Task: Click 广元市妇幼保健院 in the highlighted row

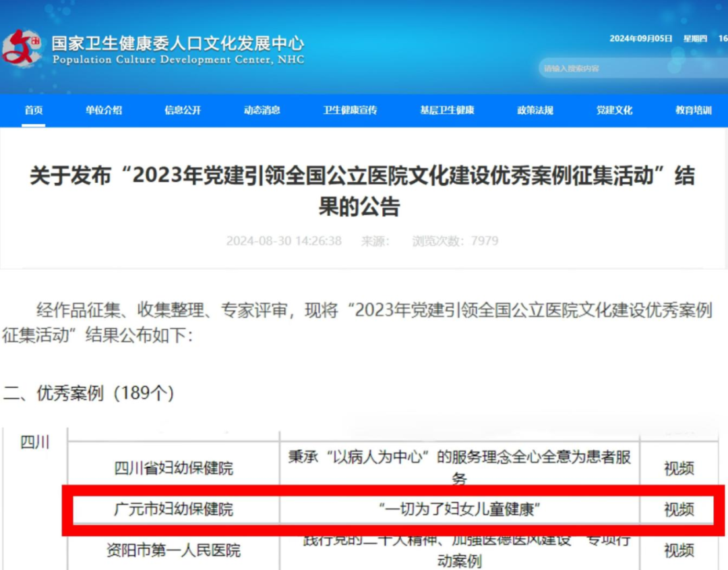Action: 173,509
